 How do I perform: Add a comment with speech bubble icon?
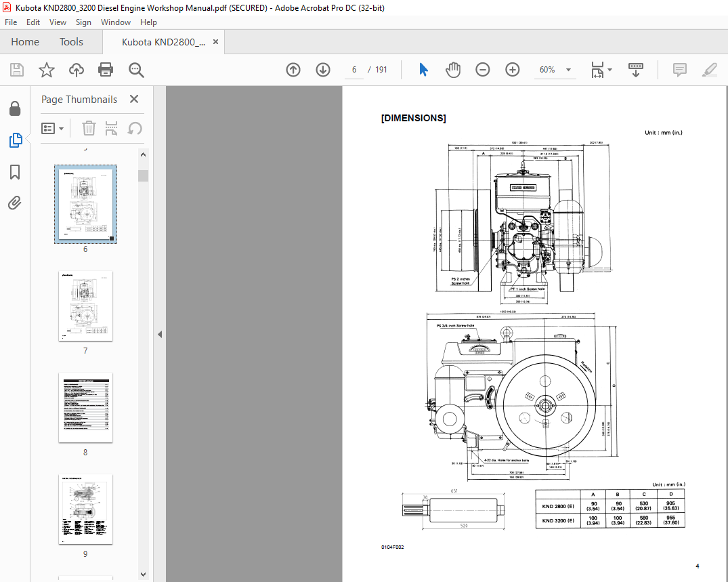tap(680, 70)
